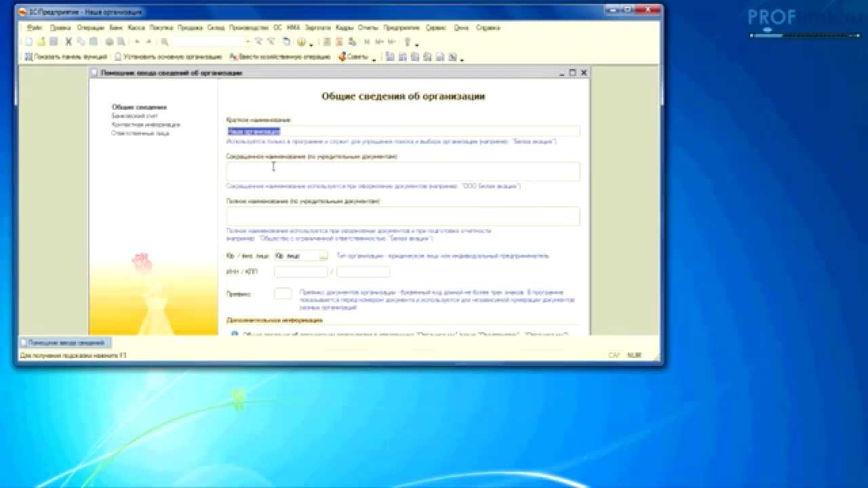Click the M+ memory button
Image resolution: width=868 pixels, height=488 pixels.
(379, 41)
